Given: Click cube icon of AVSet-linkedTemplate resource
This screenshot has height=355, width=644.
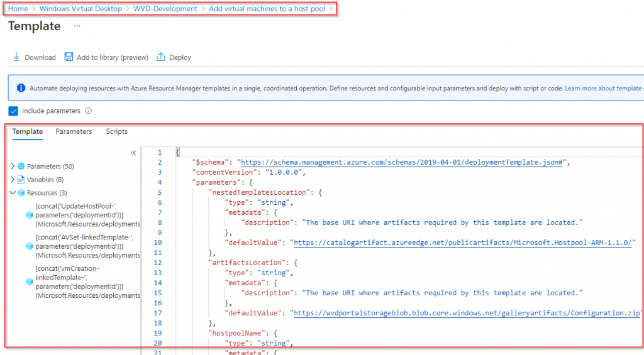Looking at the screenshot, I should click(x=29, y=246).
